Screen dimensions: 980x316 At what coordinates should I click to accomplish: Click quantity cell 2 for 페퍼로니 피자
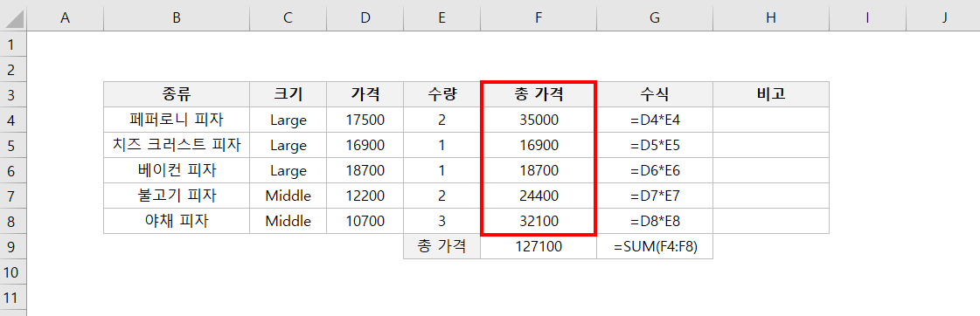pyautogui.click(x=441, y=120)
